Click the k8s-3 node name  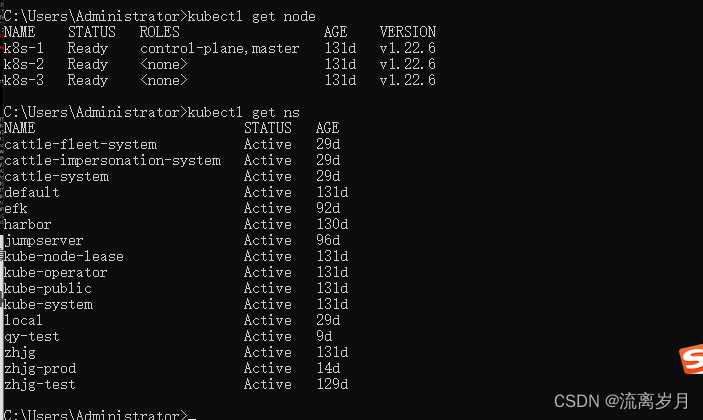click(x=24, y=80)
